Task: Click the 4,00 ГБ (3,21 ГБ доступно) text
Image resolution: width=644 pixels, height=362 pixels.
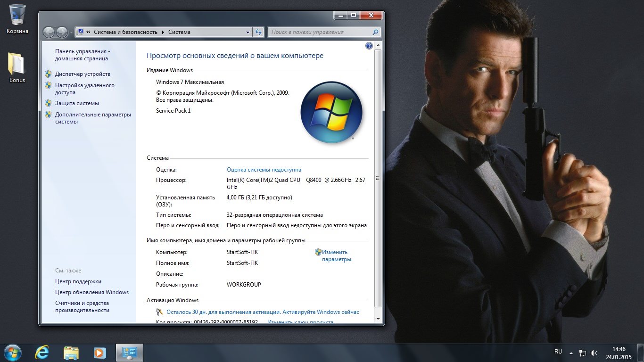Action: click(x=259, y=197)
